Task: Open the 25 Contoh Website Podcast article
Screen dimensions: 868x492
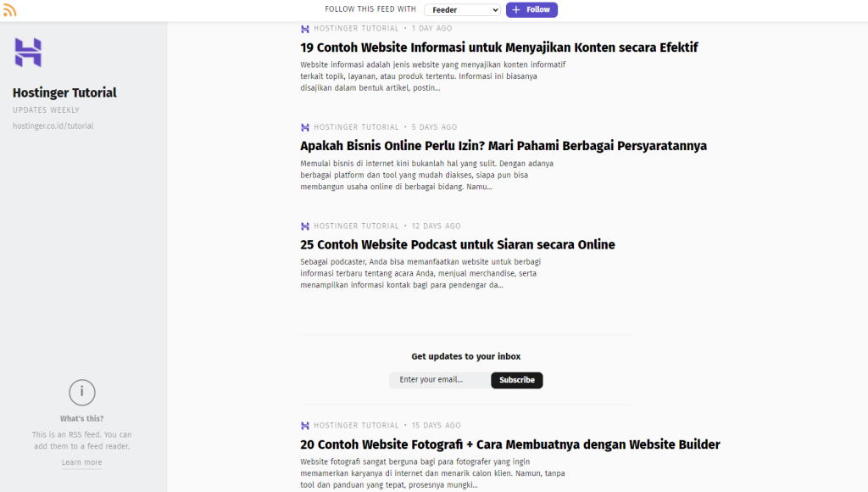Action: tap(458, 244)
